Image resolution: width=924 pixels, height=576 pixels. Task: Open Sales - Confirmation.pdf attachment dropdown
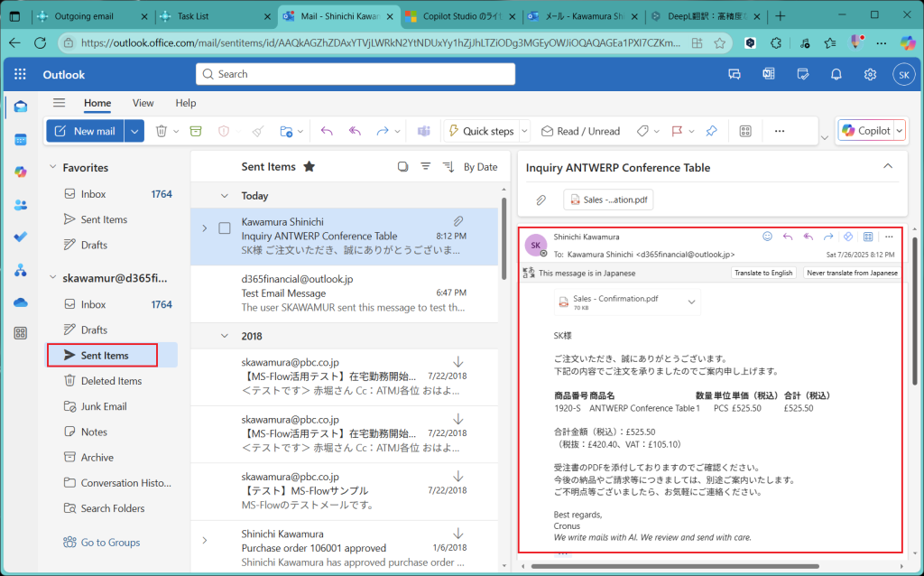[692, 302]
